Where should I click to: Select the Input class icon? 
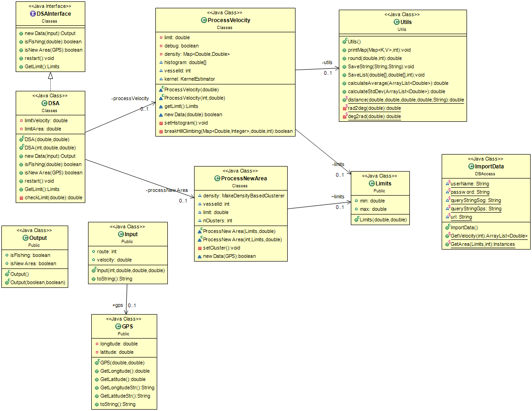tap(121, 234)
